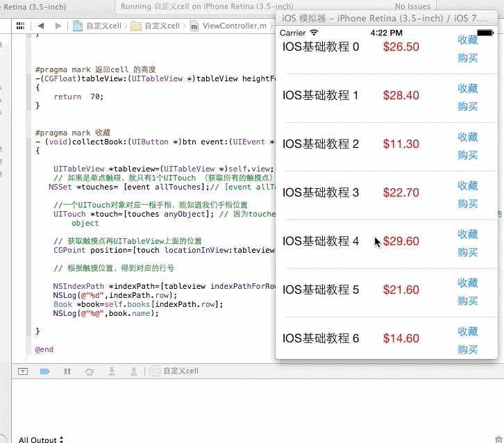This screenshot has width=504, height=443.
Task: Pause program execution
Action: point(67,371)
